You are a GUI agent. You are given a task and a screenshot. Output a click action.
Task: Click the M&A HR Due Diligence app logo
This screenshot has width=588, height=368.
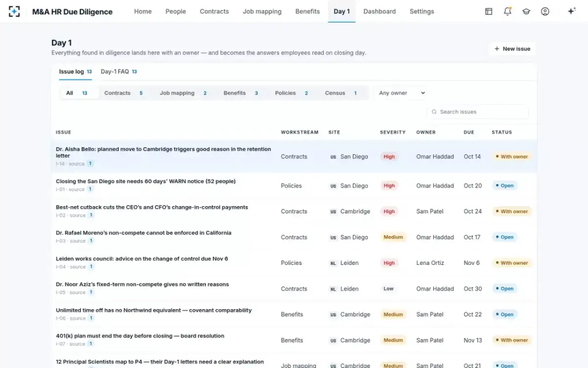pos(14,11)
